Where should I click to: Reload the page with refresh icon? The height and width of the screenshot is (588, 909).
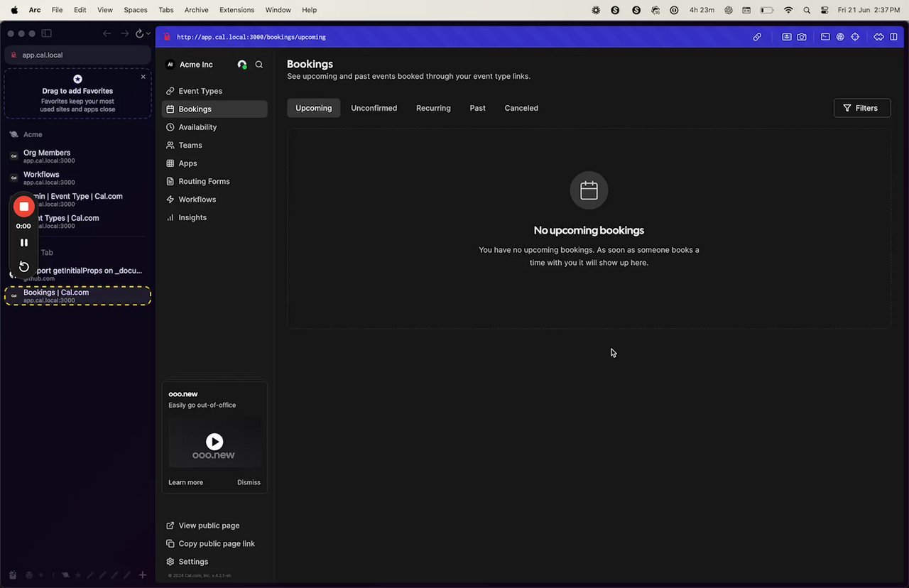pyautogui.click(x=139, y=33)
